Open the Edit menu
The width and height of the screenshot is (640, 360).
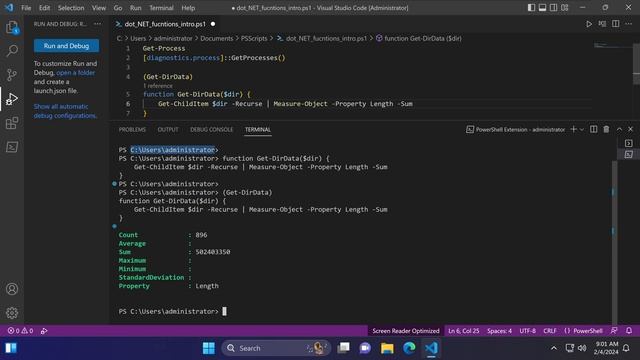[44, 8]
